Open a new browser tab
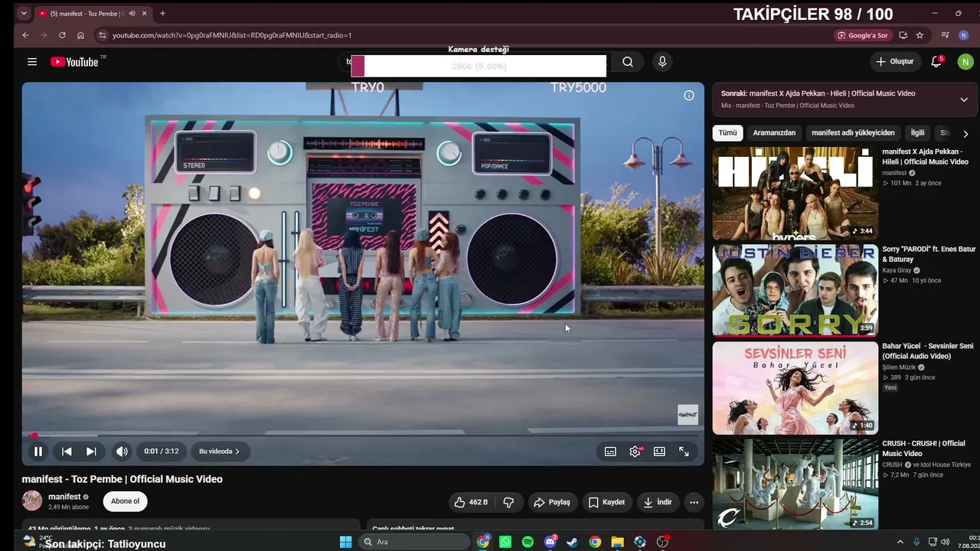 [x=162, y=13]
